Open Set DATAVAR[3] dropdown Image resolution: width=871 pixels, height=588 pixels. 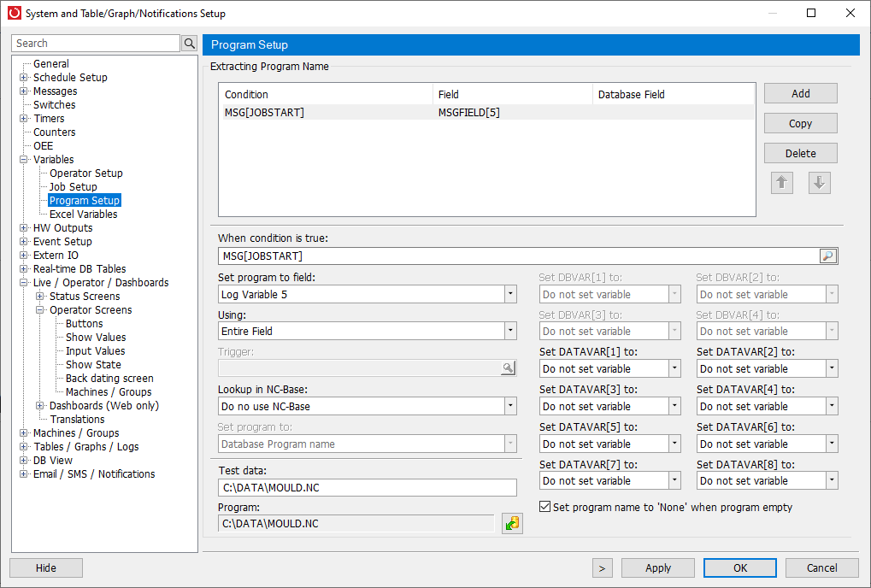[674, 407]
